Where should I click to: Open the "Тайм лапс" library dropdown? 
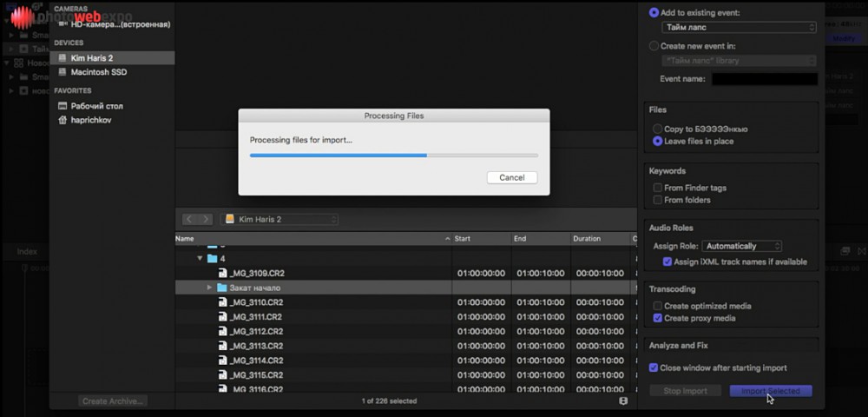click(x=739, y=60)
